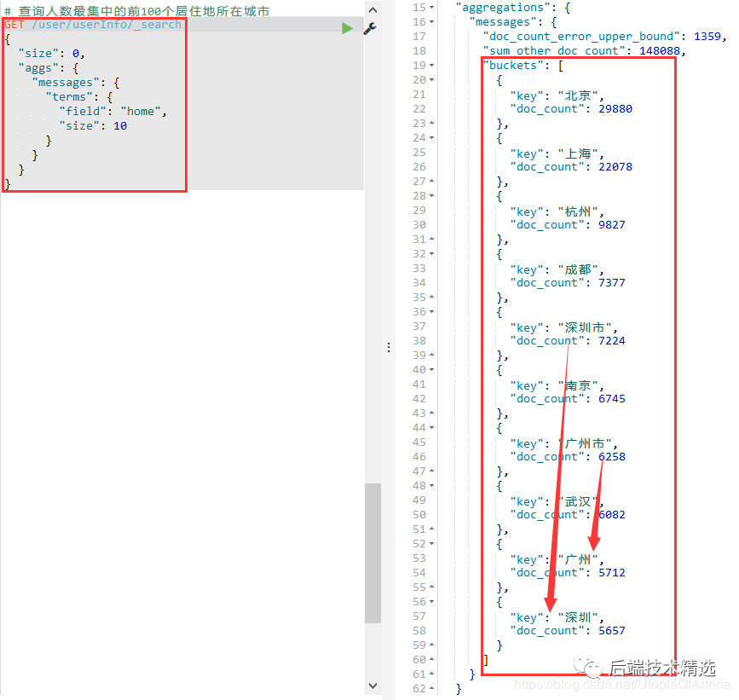The height and width of the screenshot is (700, 739).
Task: Click fold end marker at line 23
Action: (x=431, y=123)
